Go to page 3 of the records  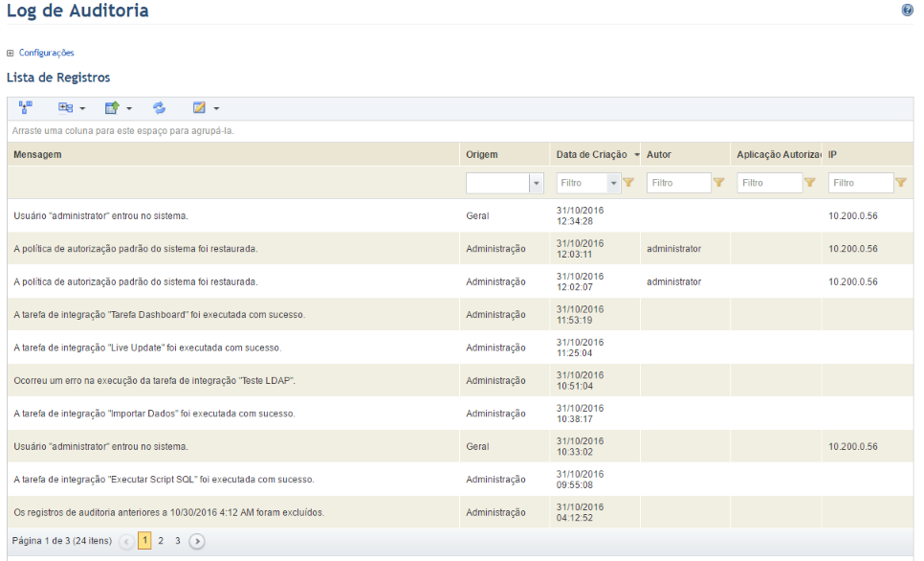pyautogui.click(x=177, y=540)
